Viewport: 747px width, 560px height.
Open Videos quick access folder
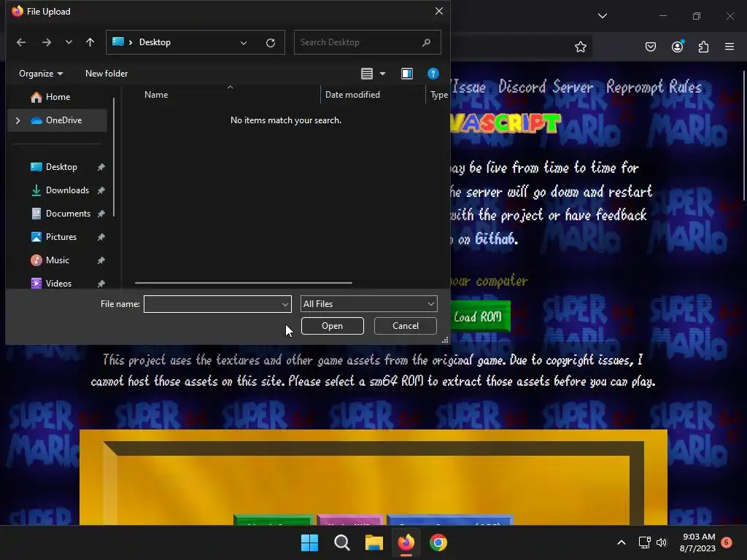tap(58, 284)
